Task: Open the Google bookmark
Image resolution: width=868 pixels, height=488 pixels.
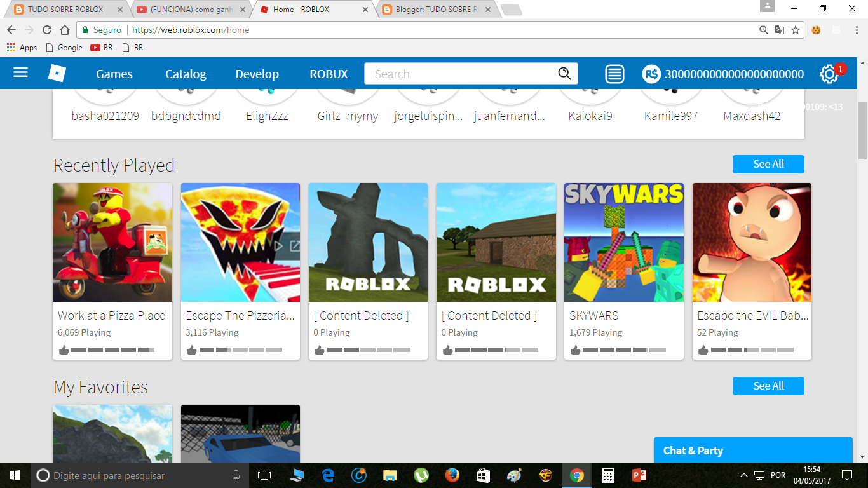Action: pos(64,48)
